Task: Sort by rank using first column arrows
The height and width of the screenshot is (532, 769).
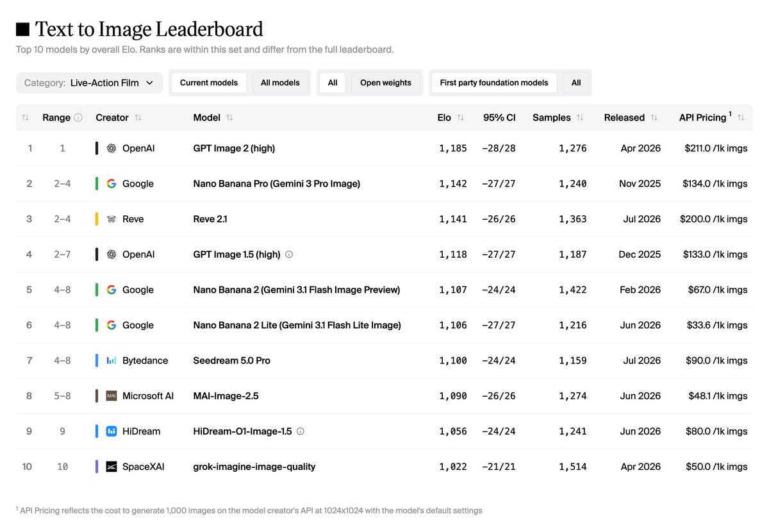Action: click(x=26, y=118)
